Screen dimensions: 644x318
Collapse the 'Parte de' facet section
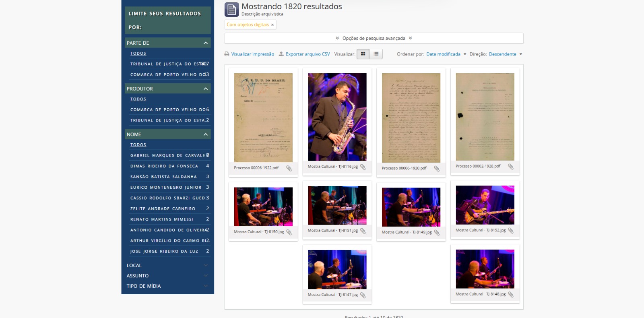(x=206, y=43)
